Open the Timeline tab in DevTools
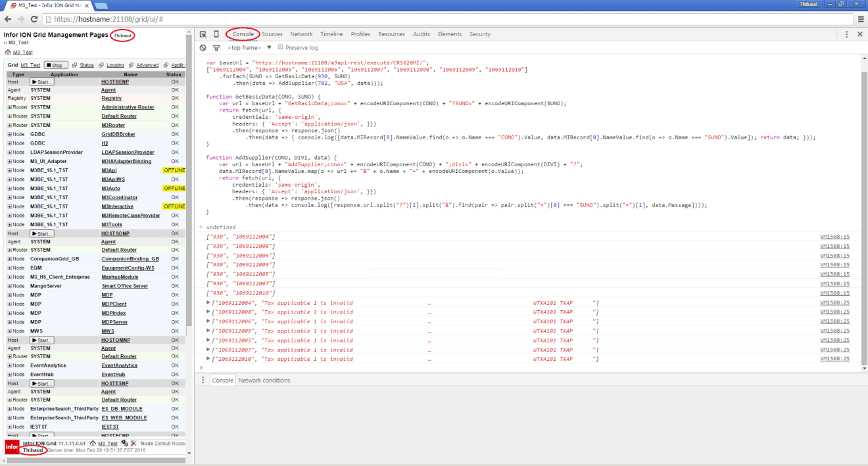The image size is (868, 466). point(331,34)
